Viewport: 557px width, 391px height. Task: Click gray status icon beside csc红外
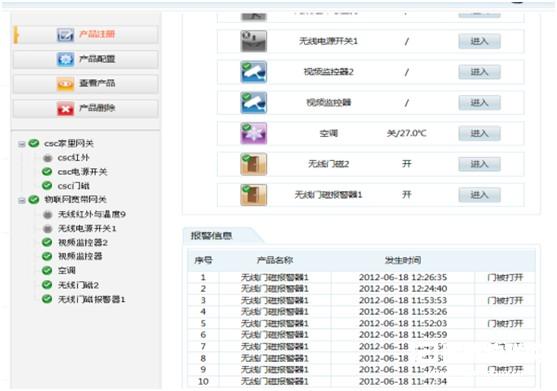click(47, 158)
